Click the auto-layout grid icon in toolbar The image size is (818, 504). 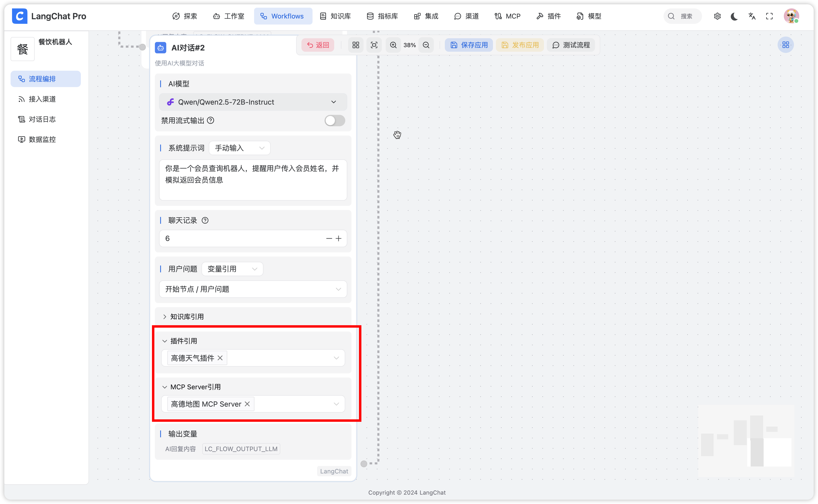point(356,45)
